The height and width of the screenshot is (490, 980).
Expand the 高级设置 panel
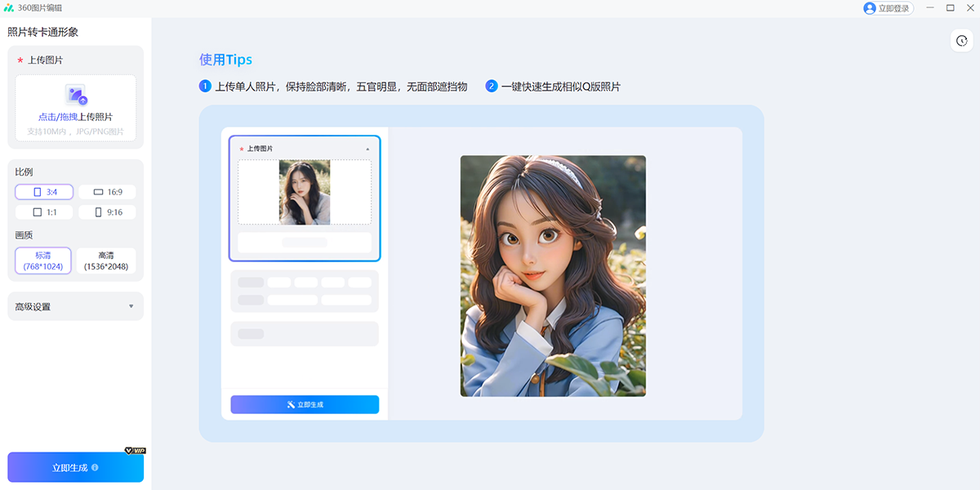click(75, 305)
